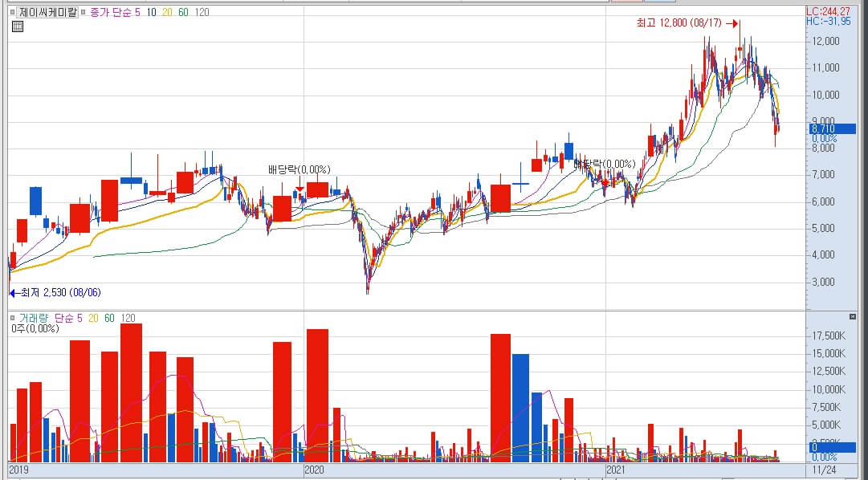Screen dimensions: 868x480
Task: Click the 12,000 price axis label
Action: [x=825, y=41]
